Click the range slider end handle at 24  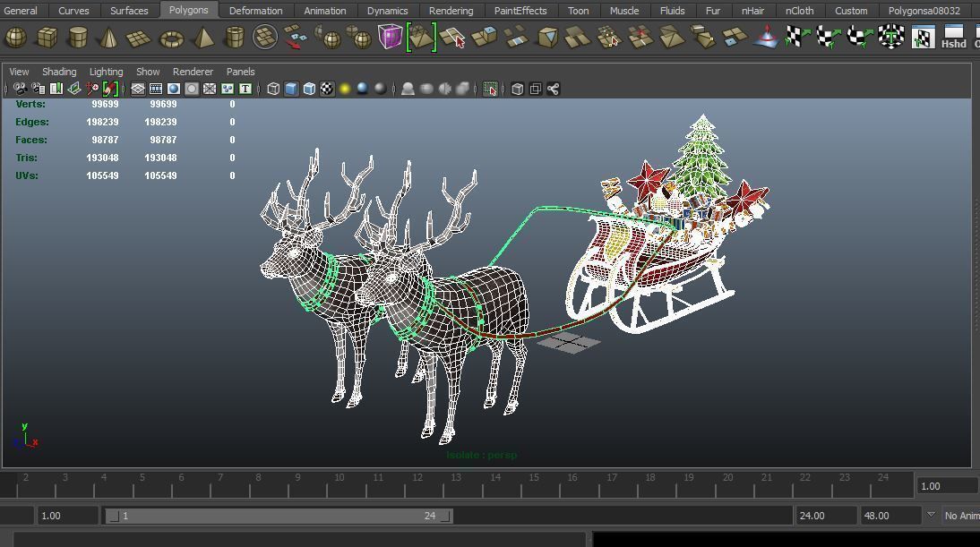point(445,516)
